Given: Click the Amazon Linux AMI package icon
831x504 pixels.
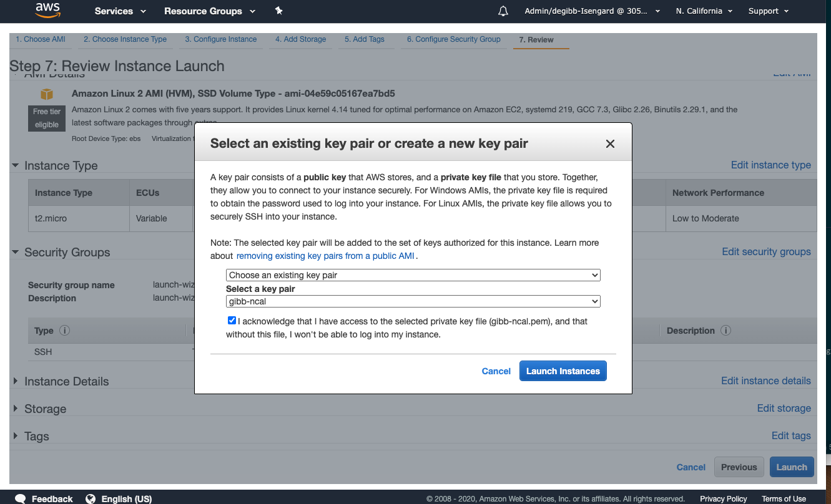Looking at the screenshot, I should [46, 94].
